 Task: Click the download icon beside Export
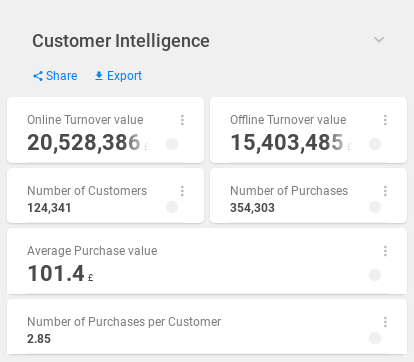(99, 76)
